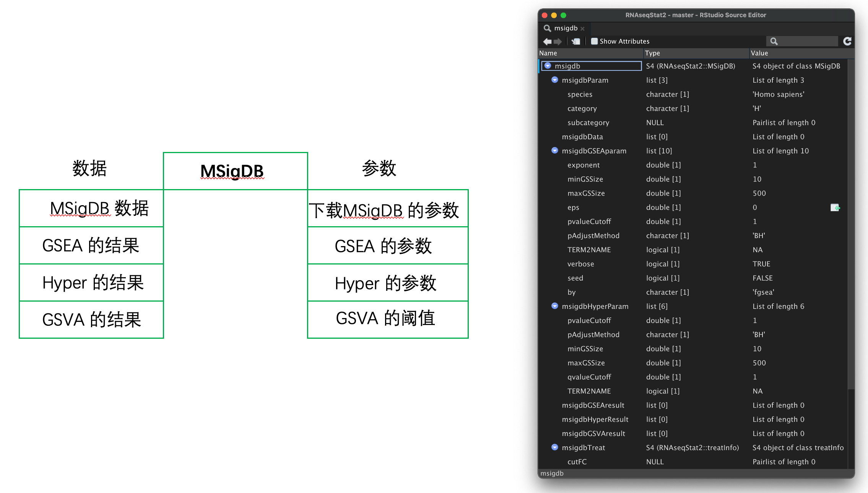Screen dimensions: 868x493
Task: Click the '参数' heading in diagram
Action: point(379,168)
